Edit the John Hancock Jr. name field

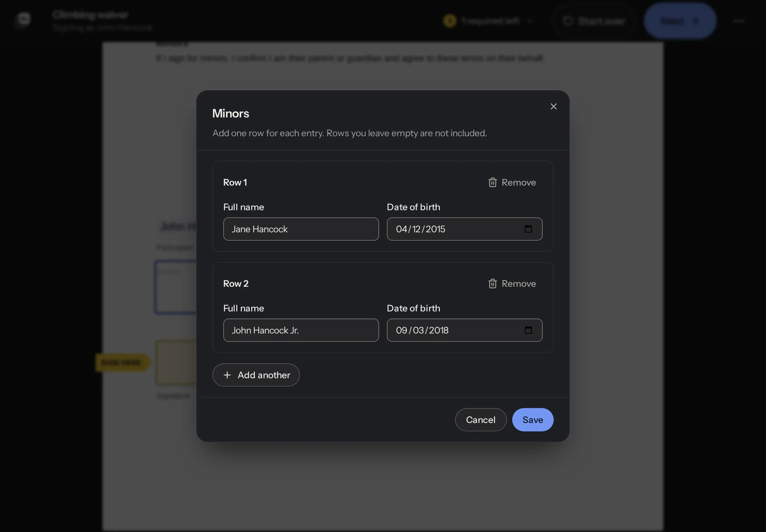pyautogui.click(x=301, y=330)
